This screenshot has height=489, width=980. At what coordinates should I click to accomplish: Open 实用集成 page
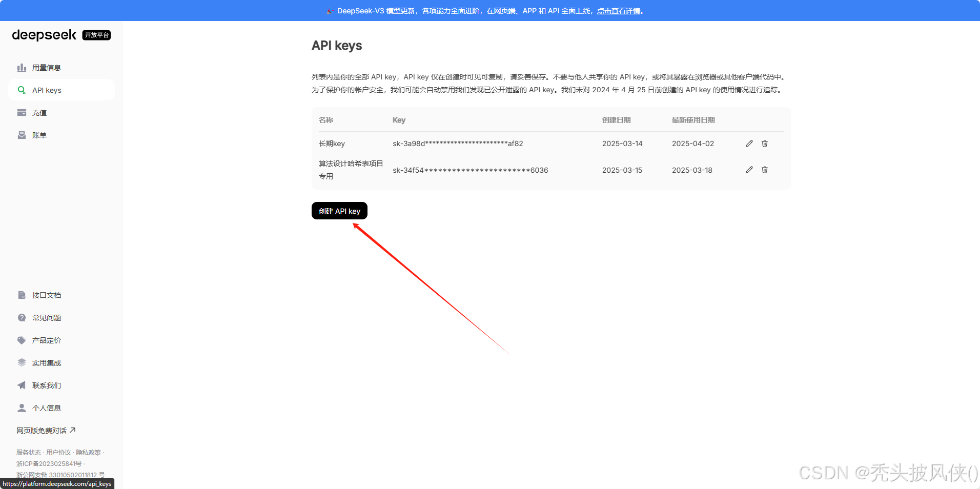pyautogui.click(x=62, y=363)
